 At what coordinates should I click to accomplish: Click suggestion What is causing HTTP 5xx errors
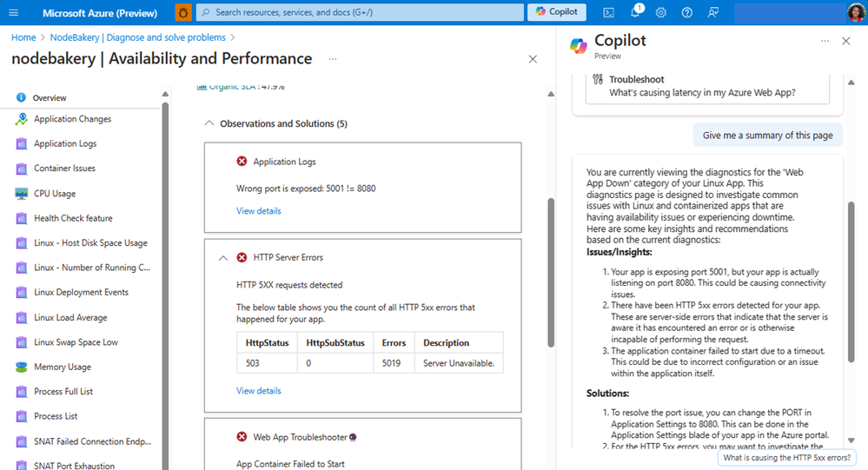[786, 458]
